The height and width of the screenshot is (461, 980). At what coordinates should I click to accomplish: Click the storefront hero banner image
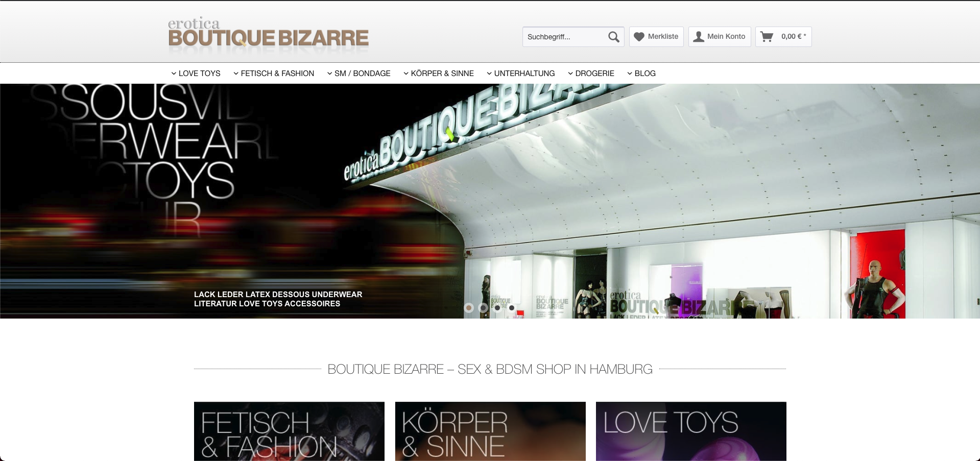click(490, 201)
